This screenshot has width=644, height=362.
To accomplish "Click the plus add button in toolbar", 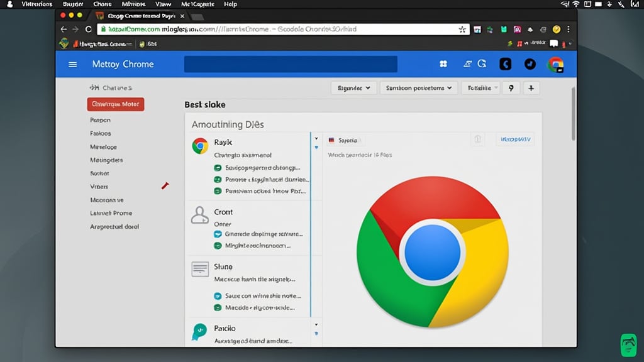I will [x=531, y=88].
